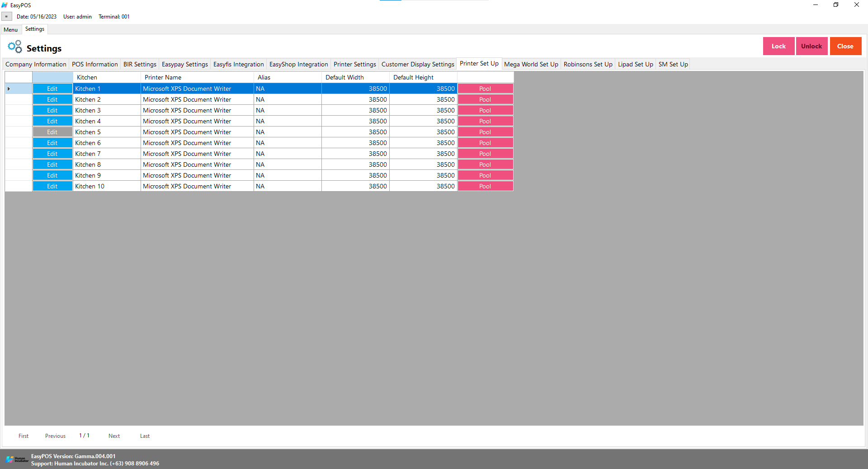The height and width of the screenshot is (469, 868).
Task: Select the row indicator arrow for Kitchen 1
Action: [9, 89]
